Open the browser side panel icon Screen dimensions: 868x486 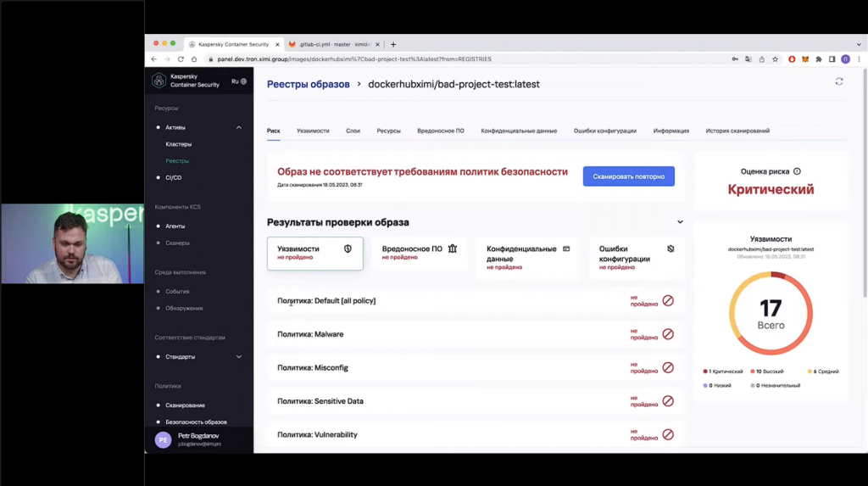pyautogui.click(x=832, y=59)
